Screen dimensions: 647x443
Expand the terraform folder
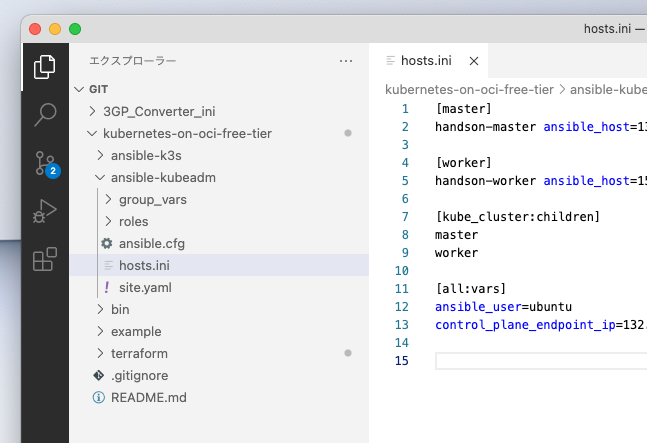click(100, 353)
